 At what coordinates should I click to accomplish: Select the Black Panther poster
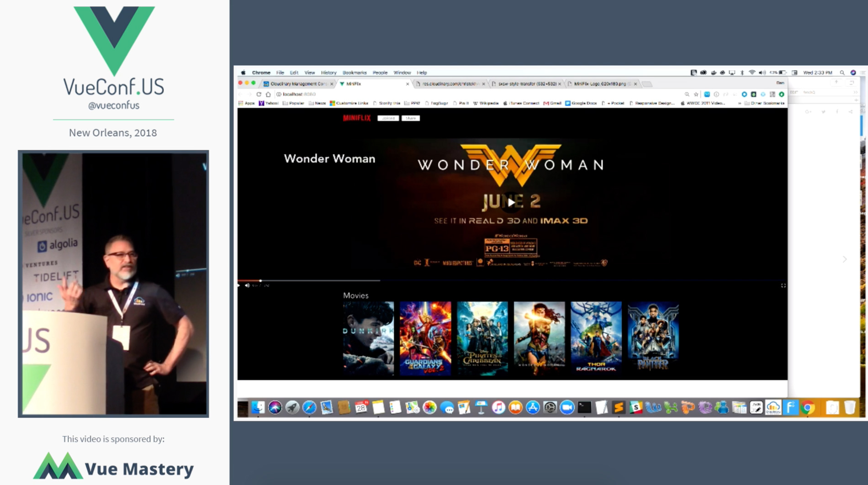653,337
